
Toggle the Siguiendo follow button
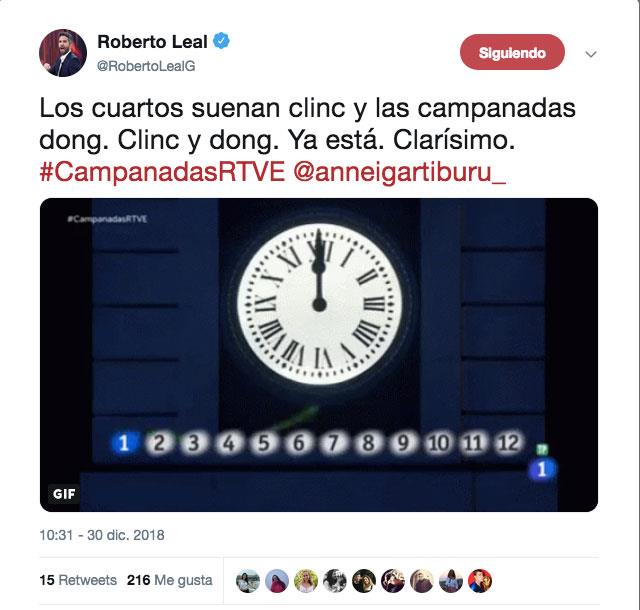coord(512,52)
